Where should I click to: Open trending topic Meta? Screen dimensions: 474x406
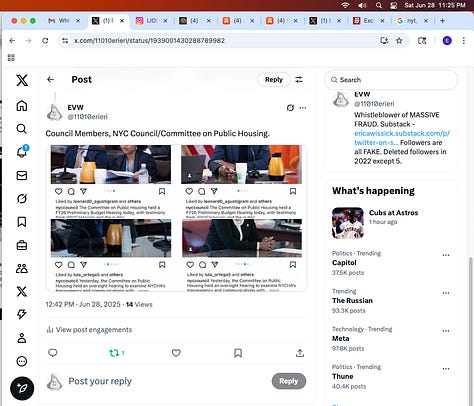click(x=341, y=338)
